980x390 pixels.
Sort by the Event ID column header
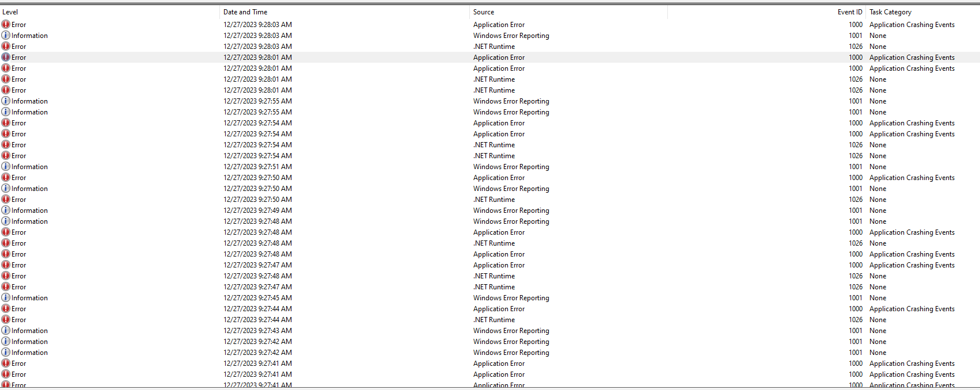[x=766, y=12]
